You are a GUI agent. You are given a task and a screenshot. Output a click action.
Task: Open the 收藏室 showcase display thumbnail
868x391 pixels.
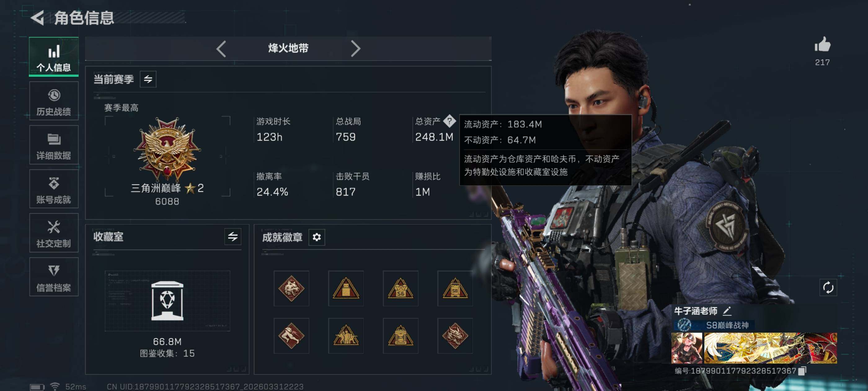(x=167, y=301)
